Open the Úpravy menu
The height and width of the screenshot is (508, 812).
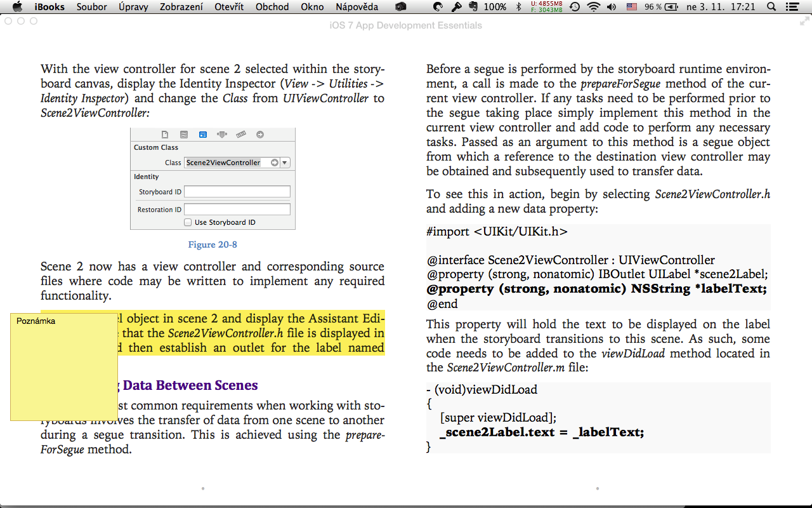[x=133, y=7]
